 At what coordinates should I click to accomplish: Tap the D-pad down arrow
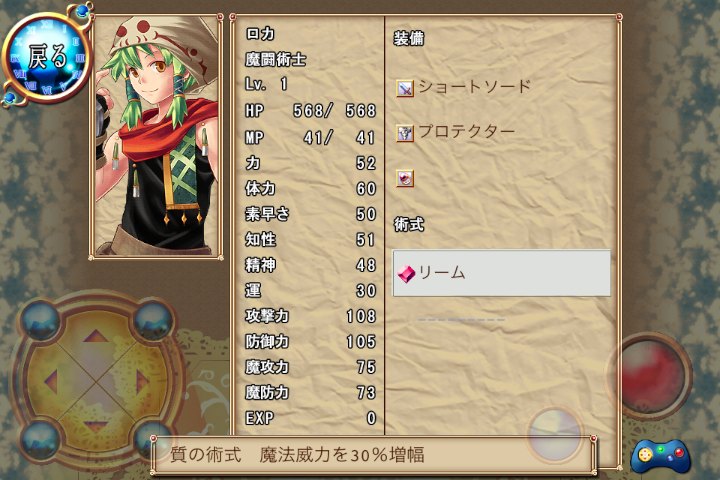[96, 427]
